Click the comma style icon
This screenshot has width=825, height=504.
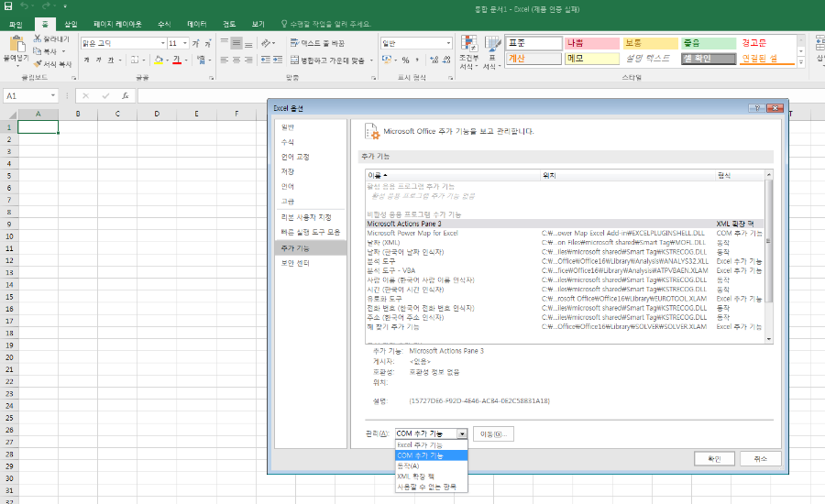click(x=417, y=60)
